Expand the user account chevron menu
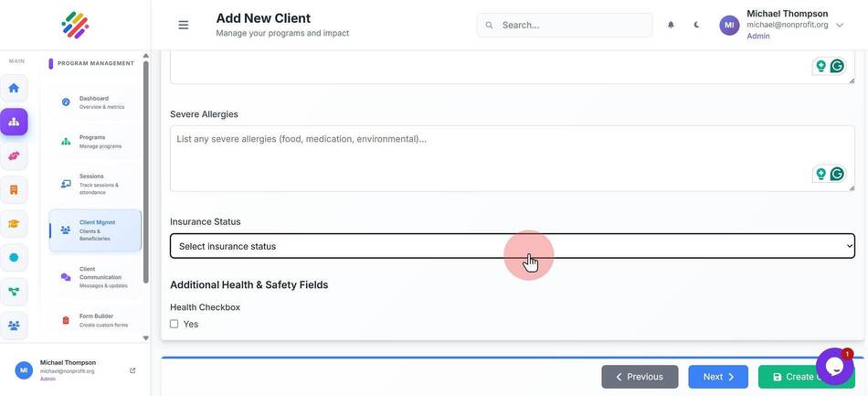Image resolution: width=868 pixels, height=396 pixels. pyautogui.click(x=840, y=25)
